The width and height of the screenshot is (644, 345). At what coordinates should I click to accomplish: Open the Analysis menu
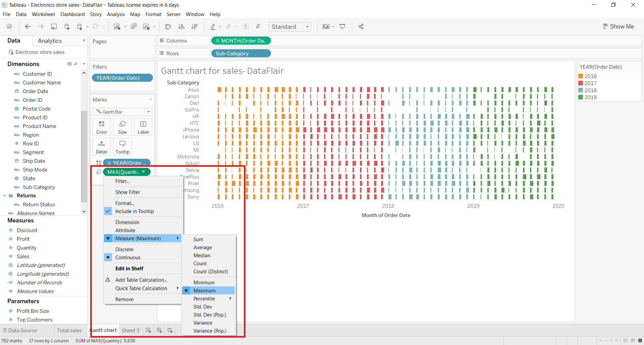tap(116, 14)
